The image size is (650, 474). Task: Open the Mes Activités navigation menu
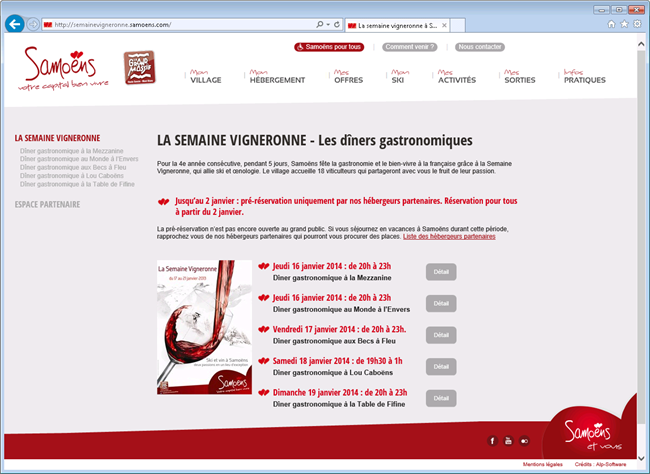456,76
